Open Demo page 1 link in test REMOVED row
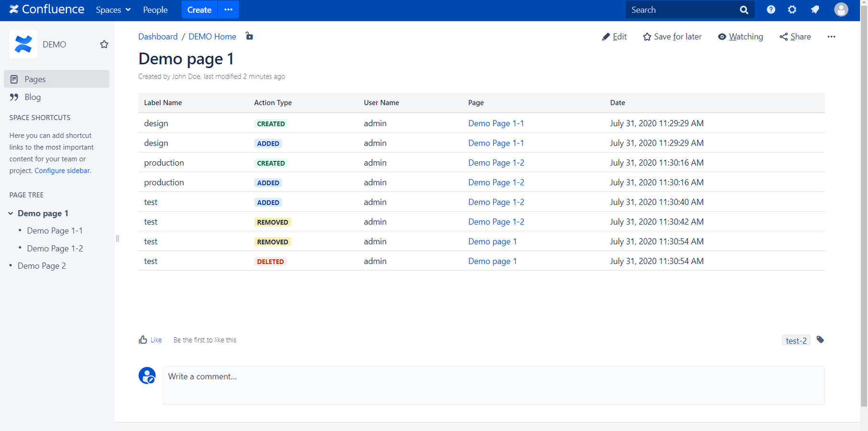Screen dimensions: 868x431 click(492, 241)
